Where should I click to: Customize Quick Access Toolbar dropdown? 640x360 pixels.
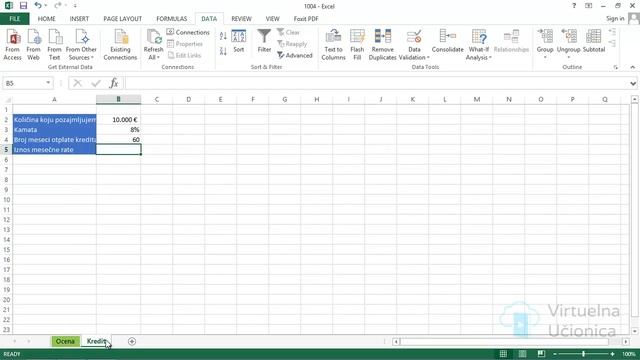click(75, 6)
